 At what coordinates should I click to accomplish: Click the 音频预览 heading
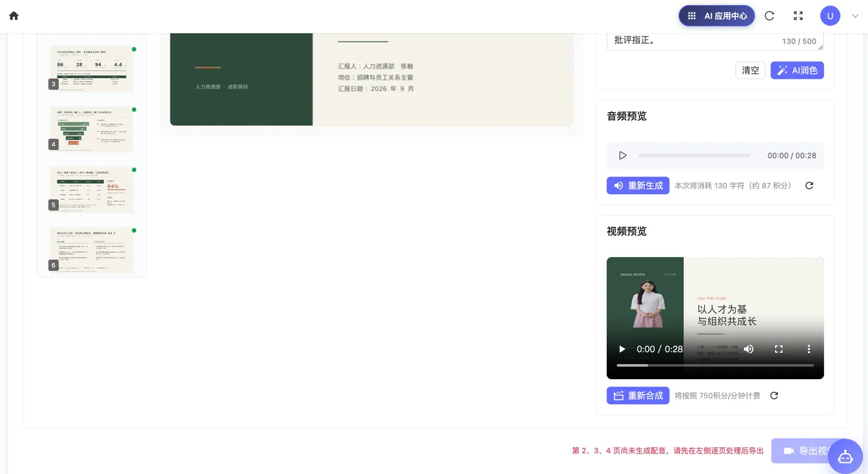pyautogui.click(x=626, y=116)
